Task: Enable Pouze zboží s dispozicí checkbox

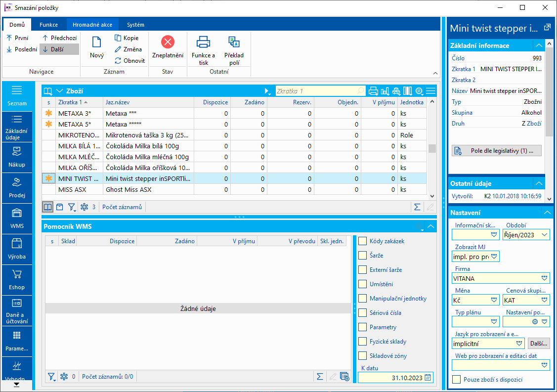Action: click(x=457, y=380)
